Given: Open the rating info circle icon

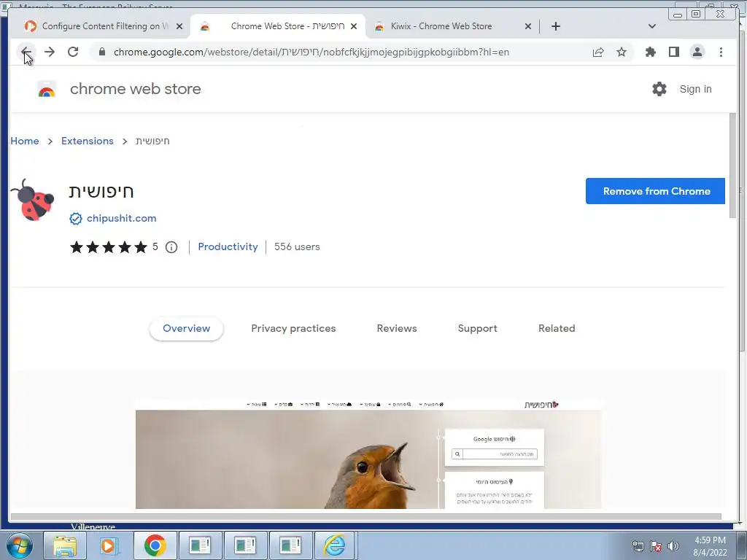Looking at the screenshot, I should 171,247.
